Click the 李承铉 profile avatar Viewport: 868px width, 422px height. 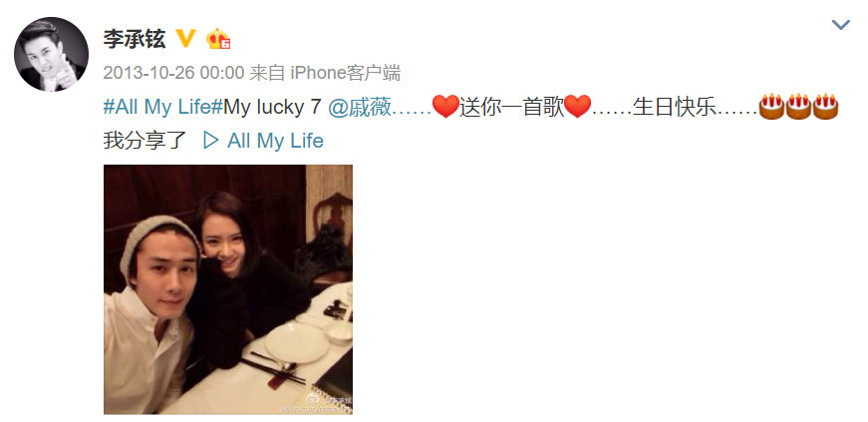51,54
